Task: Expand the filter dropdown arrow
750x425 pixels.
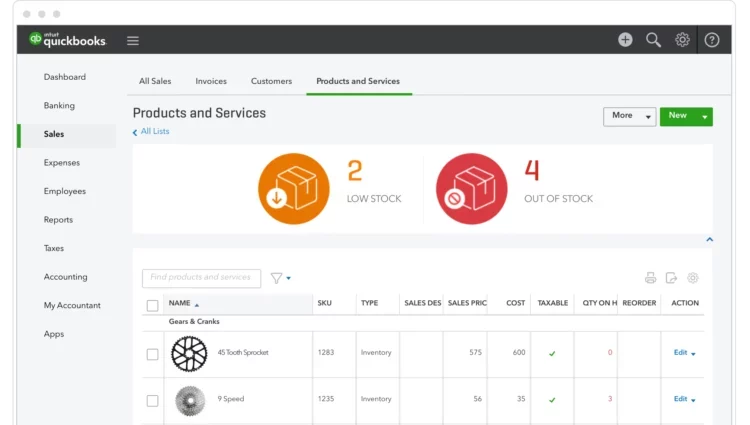Action: 288,278
